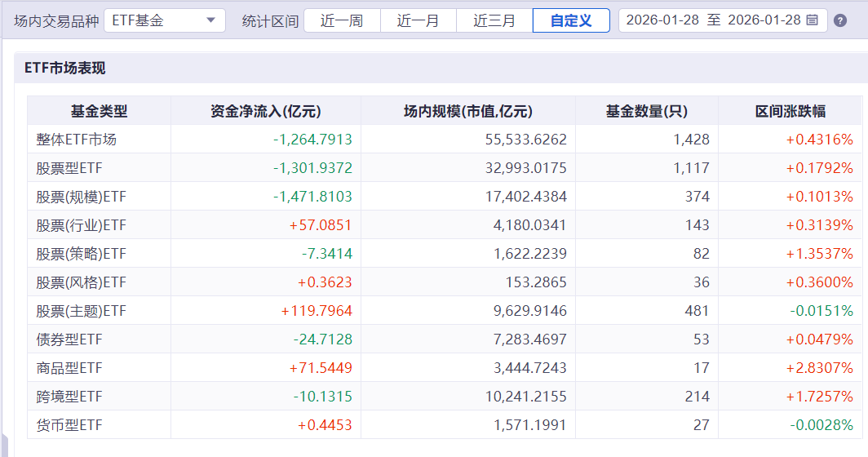Click the date range input field
This screenshot has height=457, width=868.
723,20
